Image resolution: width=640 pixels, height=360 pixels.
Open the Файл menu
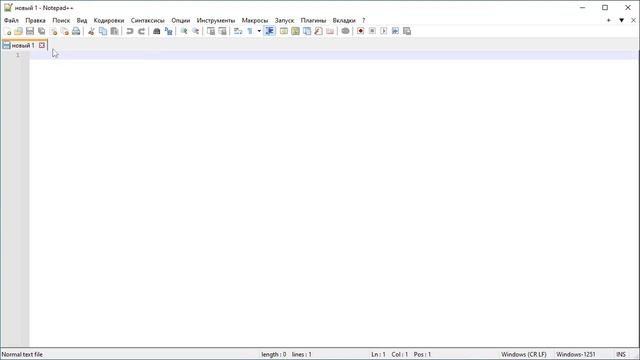(11, 20)
